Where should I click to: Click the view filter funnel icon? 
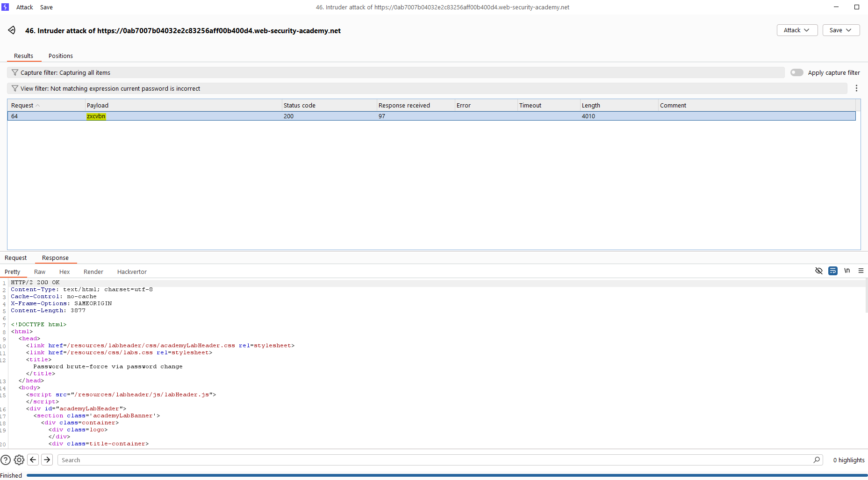15,88
